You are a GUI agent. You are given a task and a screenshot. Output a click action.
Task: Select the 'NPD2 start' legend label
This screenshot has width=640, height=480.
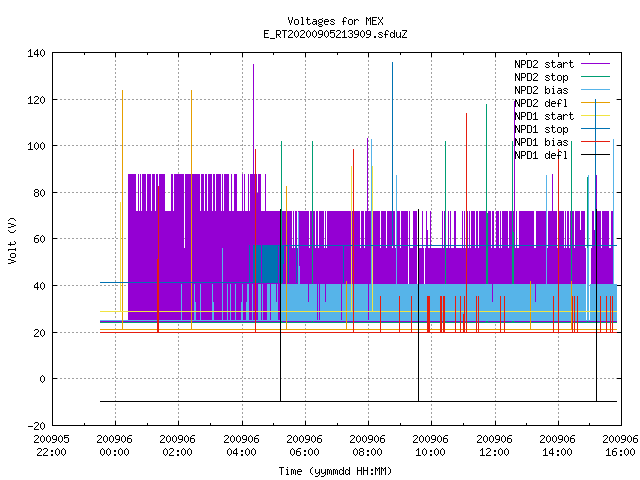[x=544, y=64]
